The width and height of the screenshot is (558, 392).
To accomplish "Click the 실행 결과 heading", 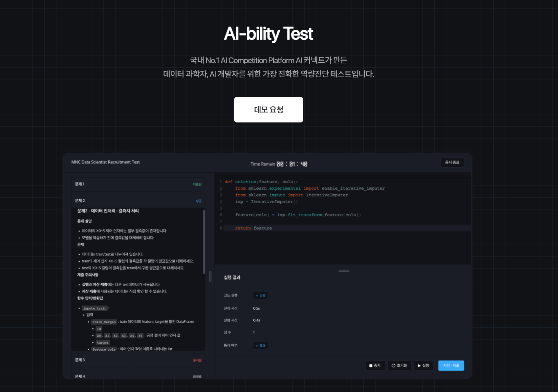I will tap(232, 277).
